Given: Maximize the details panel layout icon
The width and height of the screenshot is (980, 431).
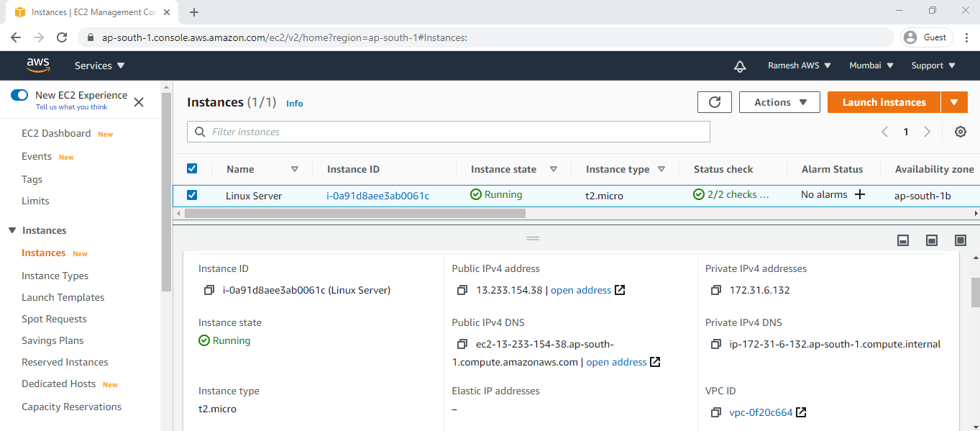Looking at the screenshot, I should coord(961,240).
